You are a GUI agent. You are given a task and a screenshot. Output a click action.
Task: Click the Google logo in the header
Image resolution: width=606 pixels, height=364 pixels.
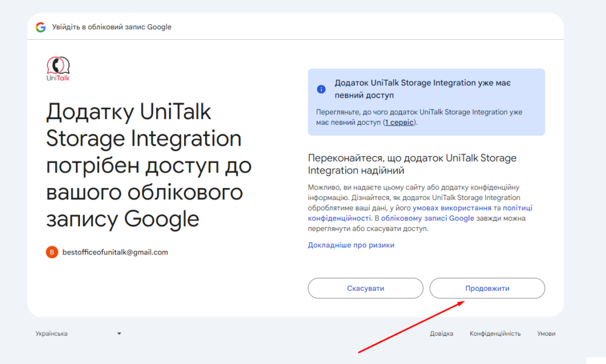(x=40, y=27)
